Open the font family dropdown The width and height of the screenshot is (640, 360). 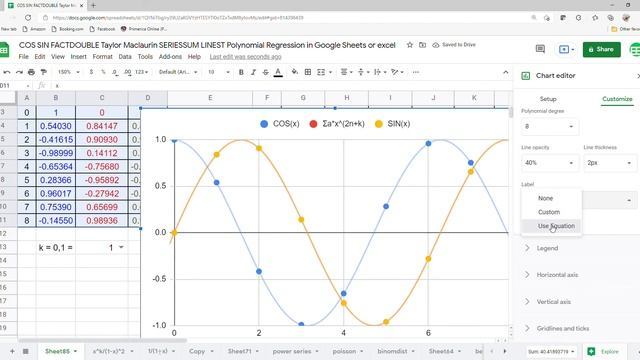pyautogui.click(x=178, y=72)
